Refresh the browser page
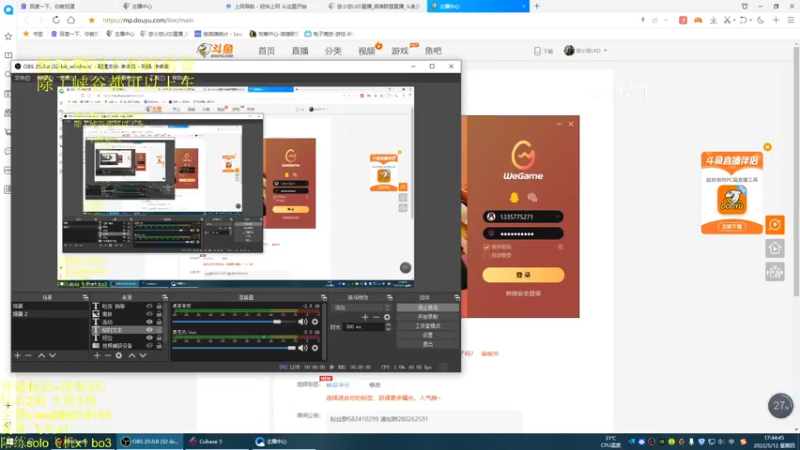800x450 pixels. click(56, 20)
